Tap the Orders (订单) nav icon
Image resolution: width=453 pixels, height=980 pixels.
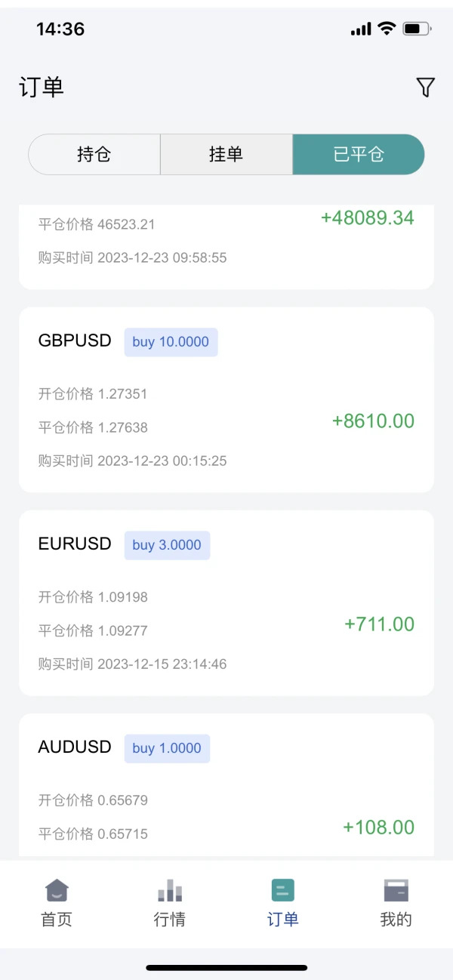283,891
